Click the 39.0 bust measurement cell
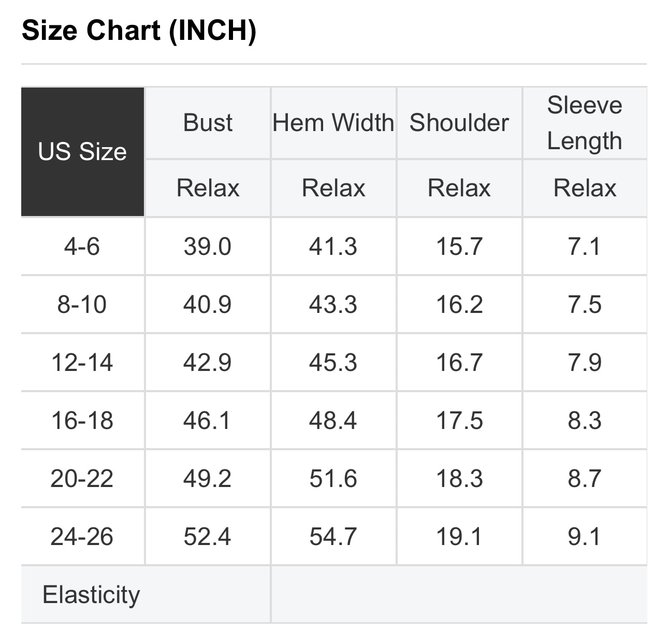668x644 pixels. (207, 246)
